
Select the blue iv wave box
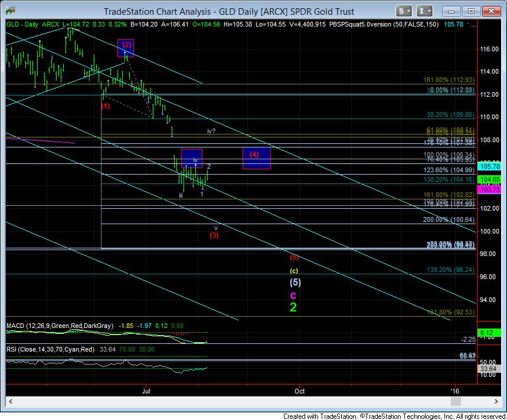[x=191, y=158]
